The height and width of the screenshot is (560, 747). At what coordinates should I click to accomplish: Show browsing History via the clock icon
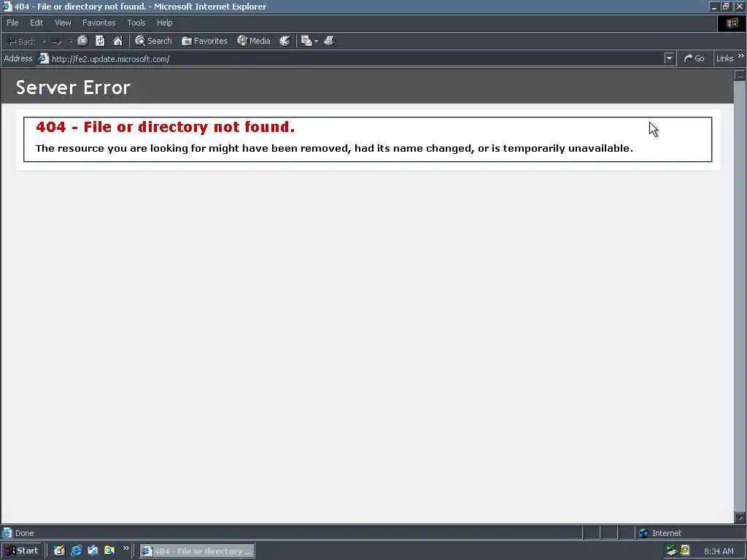285,41
